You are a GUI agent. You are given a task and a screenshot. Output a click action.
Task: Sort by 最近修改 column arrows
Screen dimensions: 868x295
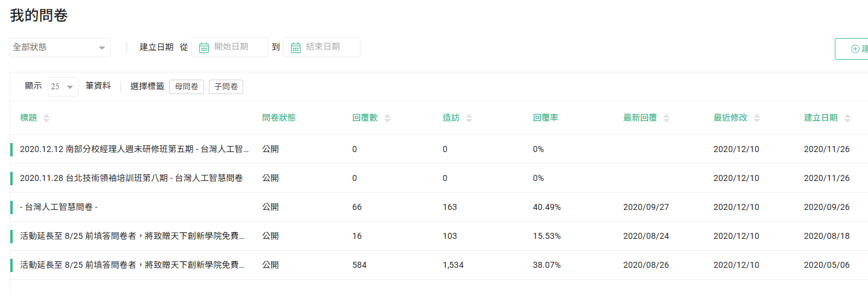(757, 118)
